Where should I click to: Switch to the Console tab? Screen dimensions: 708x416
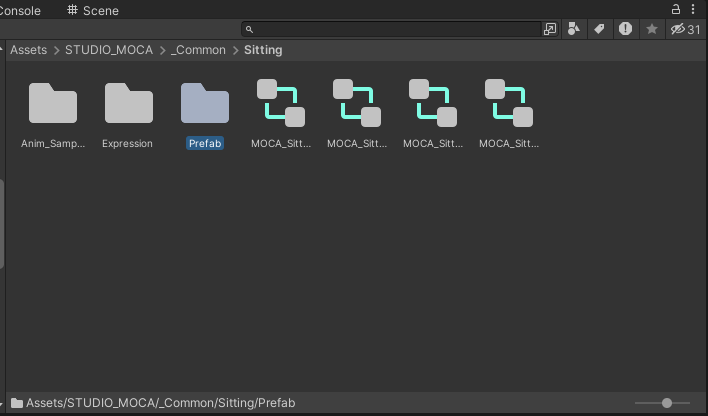[x=20, y=10]
